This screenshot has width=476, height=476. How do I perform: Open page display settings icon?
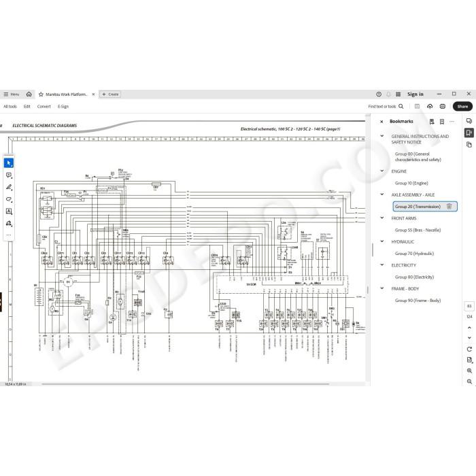click(469, 360)
